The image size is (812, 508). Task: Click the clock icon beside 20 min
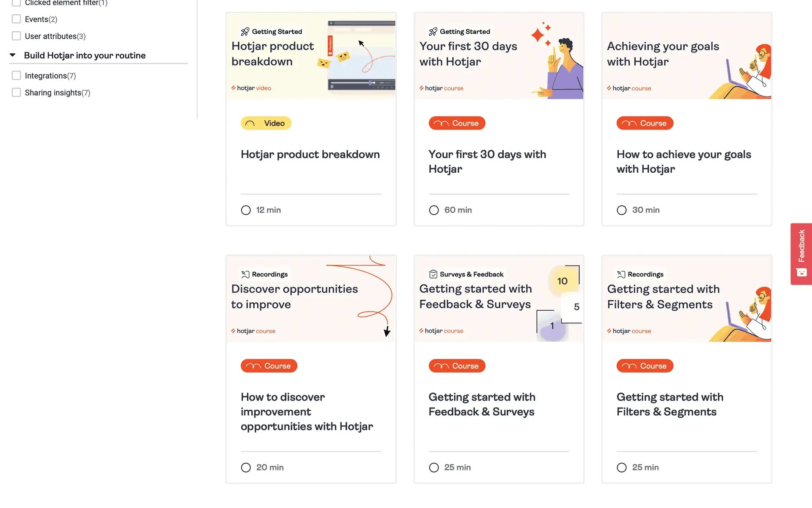click(246, 467)
